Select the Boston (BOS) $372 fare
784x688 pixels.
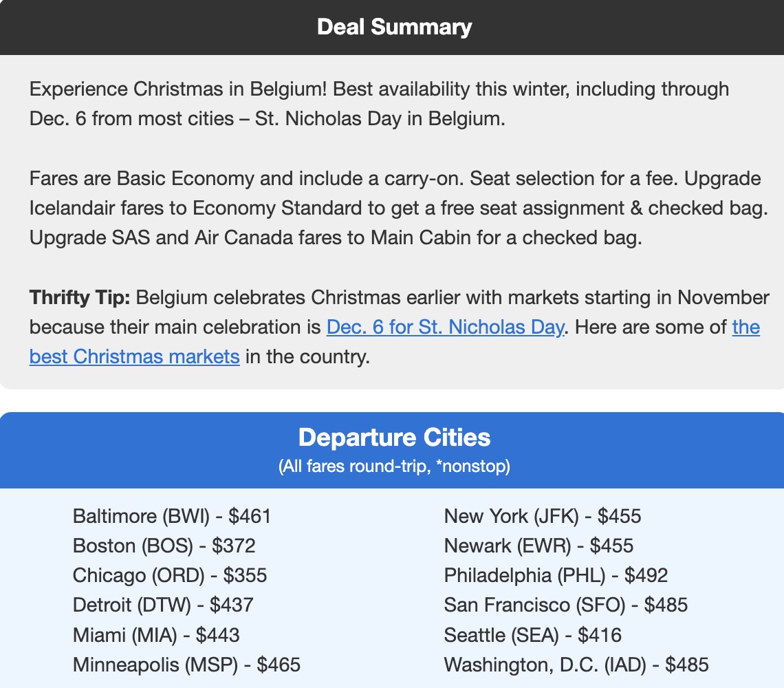coord(164,546)
